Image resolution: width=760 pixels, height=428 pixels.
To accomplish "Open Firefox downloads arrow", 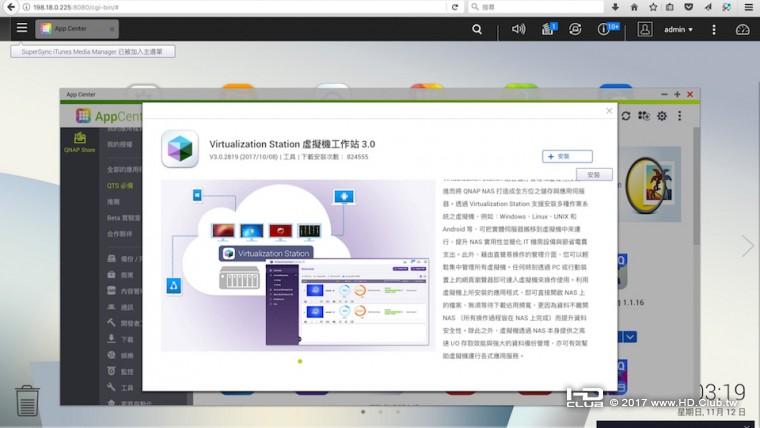I will click(615, 7).
